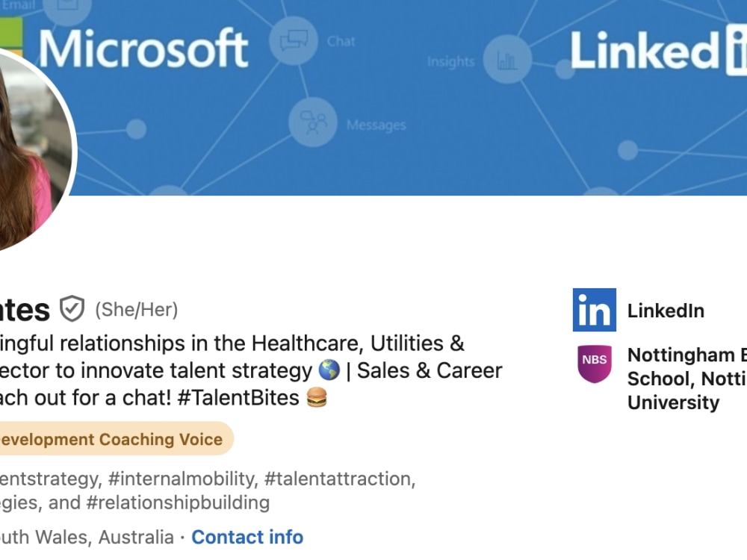
Task: Open the profile photo
Action: coord(30,149)
